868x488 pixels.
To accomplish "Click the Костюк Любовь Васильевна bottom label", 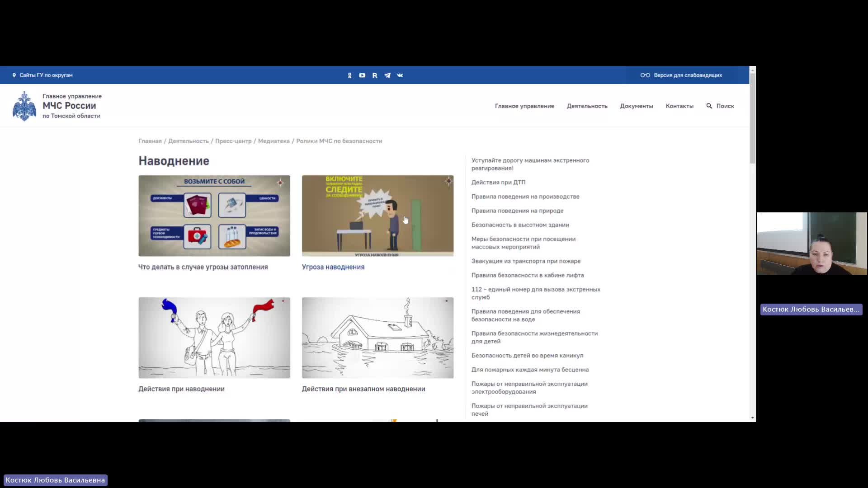I will tap(55, 480).
